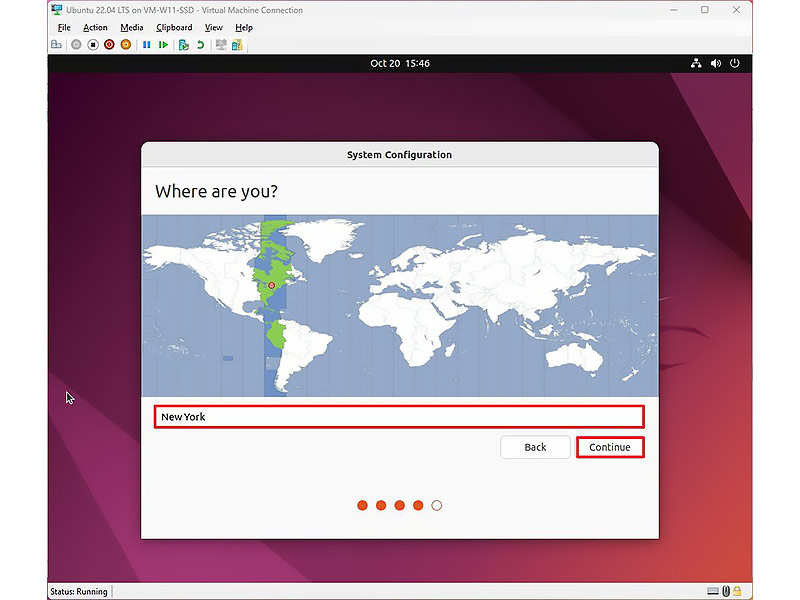
Task: Open the File menu
Action: pyautogui.click(x=64, y=28)
